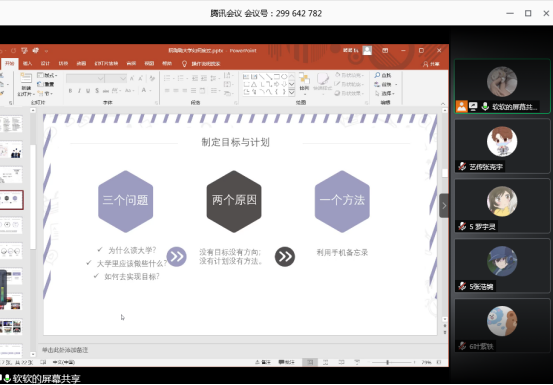Click the lightbulb Tell Me search icon
This screenshot has width=553, height=385.
coord(184,64)
